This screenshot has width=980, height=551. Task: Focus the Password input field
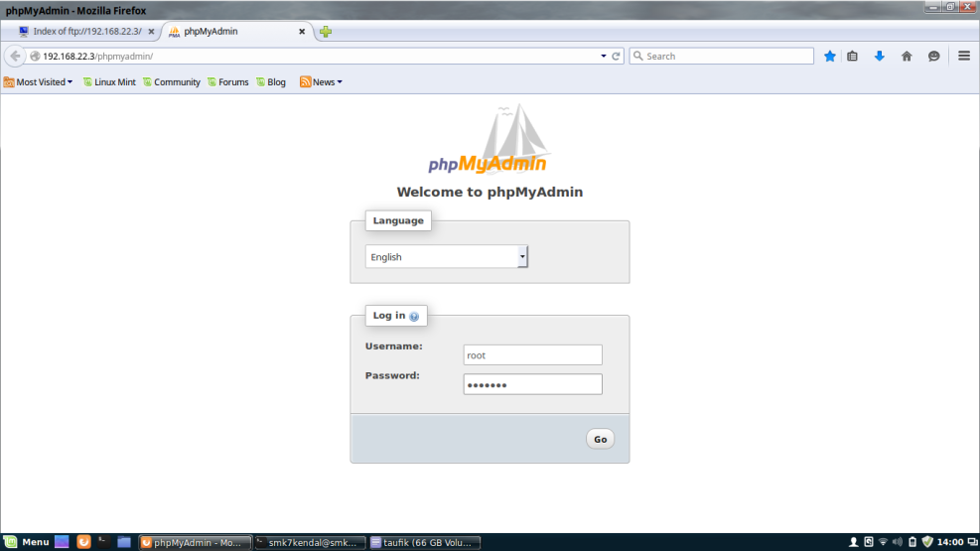532,384
